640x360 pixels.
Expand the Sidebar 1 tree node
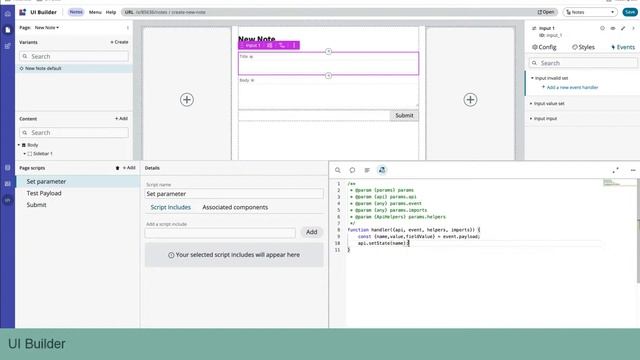pos(24,154)
